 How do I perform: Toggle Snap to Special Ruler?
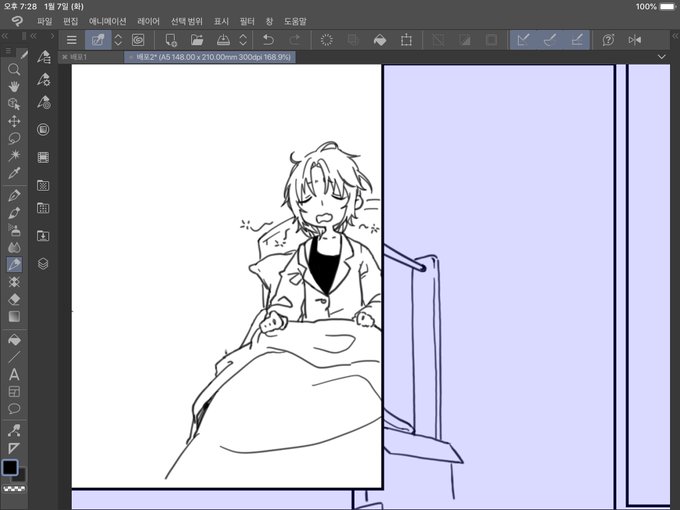550,40
